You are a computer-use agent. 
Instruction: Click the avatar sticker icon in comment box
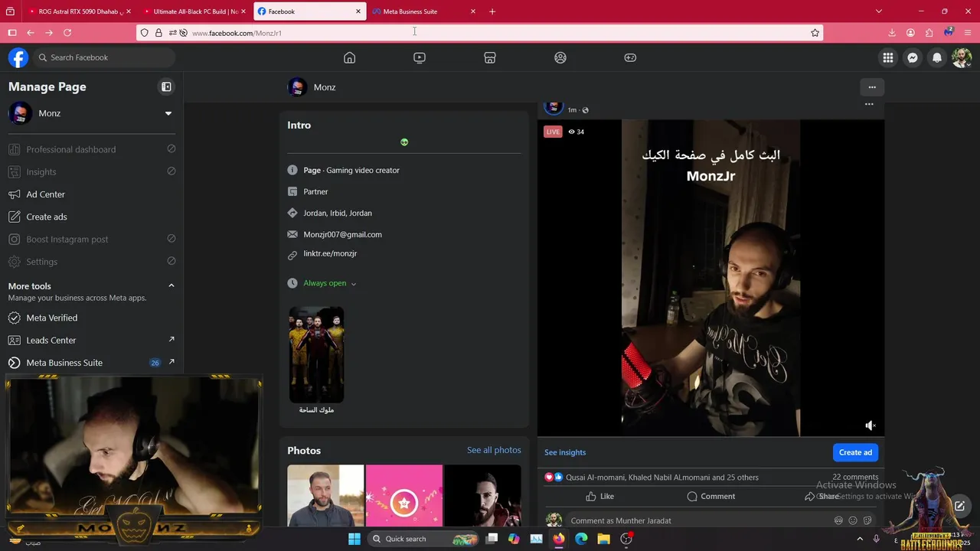(838, 520)
